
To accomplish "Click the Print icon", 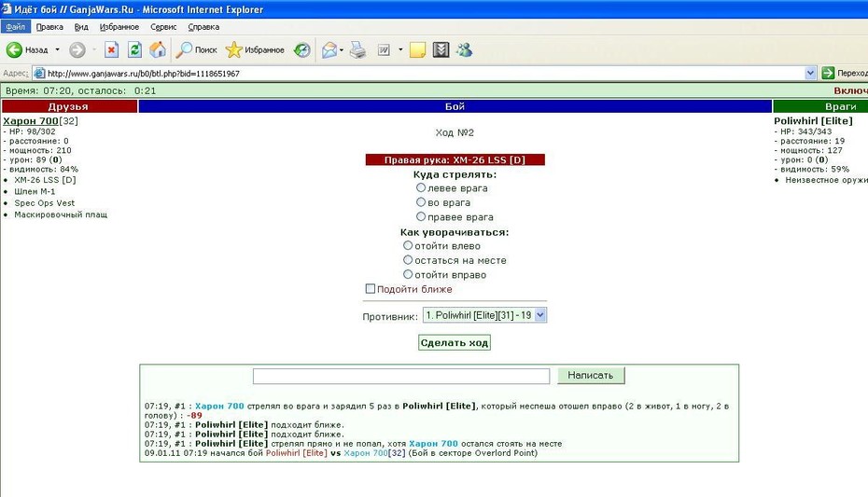I will click(357, 49).
